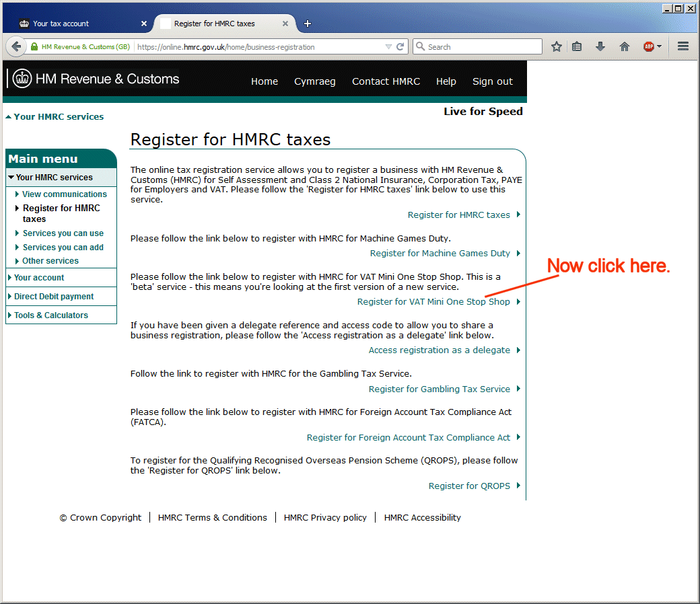
Task: Open the Adblock Plus dropdown arrow
Action: pos(660,46)
